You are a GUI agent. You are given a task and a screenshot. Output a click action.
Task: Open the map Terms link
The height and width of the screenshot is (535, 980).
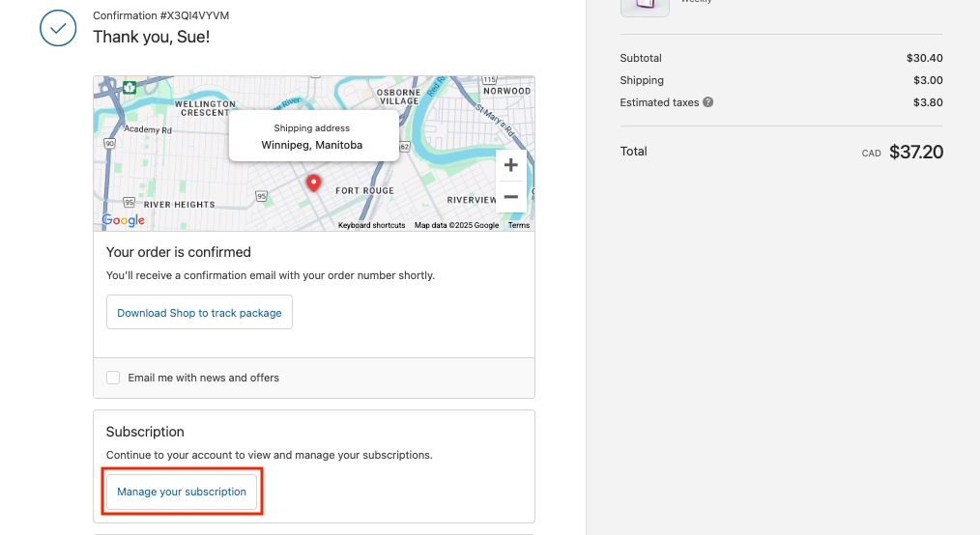pyautogui.click(x=519, y=225)
